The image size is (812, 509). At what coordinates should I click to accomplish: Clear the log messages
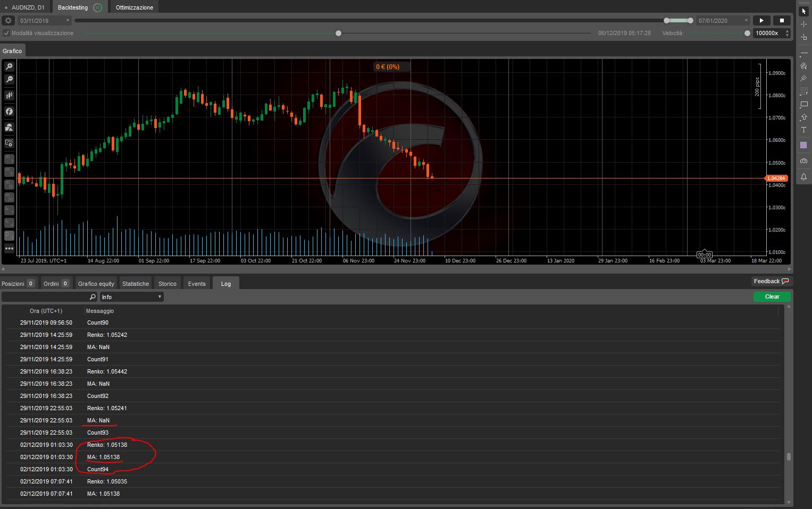click(x=772, y=296)
